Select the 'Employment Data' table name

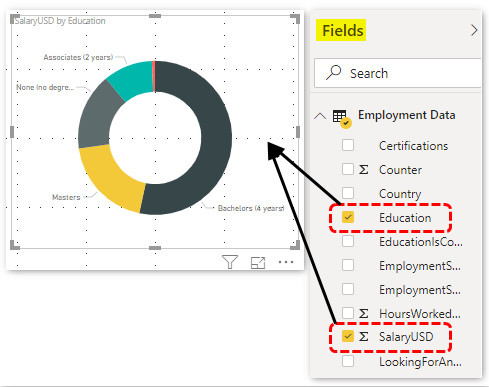click(407, 115)
